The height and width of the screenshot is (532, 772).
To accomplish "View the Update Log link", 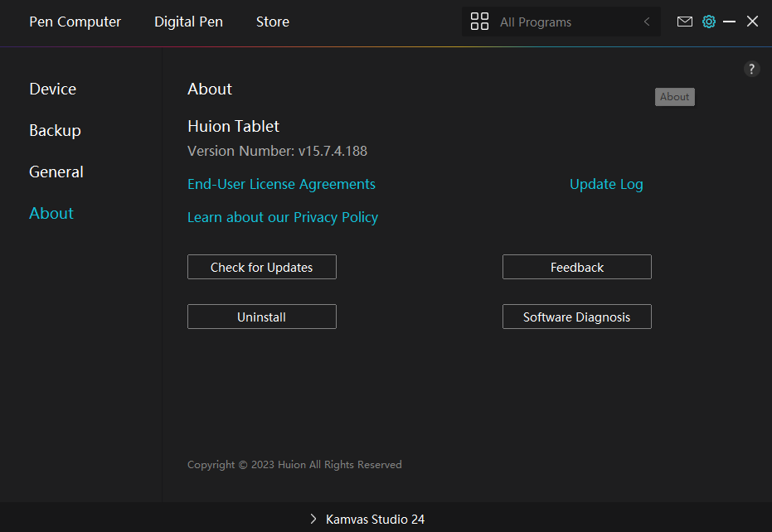I will pyautogui.click(x=606, y=184).
